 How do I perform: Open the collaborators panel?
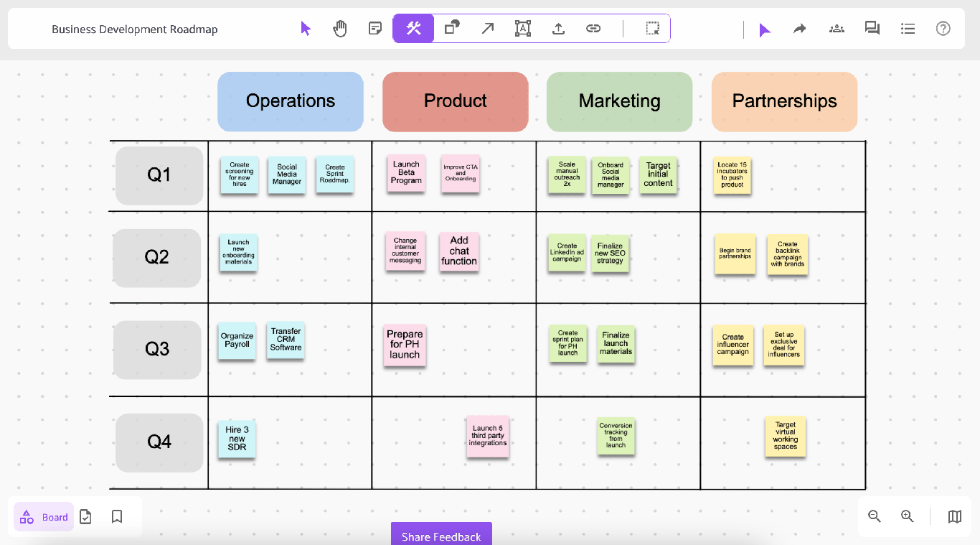[837, 28]
